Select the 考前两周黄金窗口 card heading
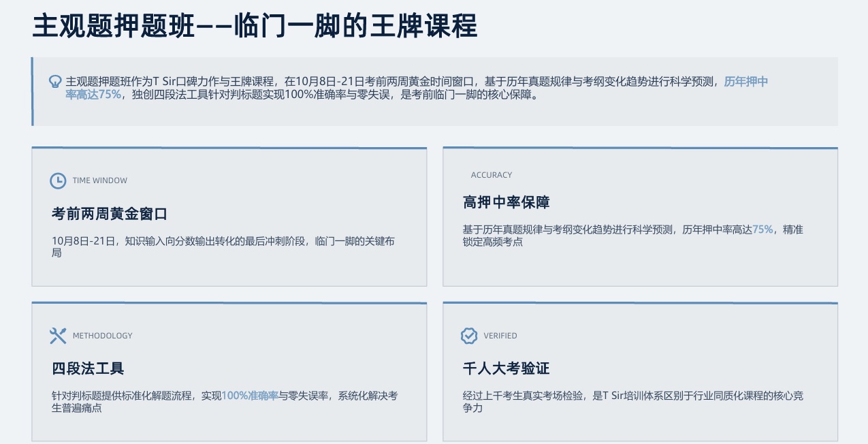Image resolution: width=868 pixels, height=444 pixels. (x=110, y=214)
